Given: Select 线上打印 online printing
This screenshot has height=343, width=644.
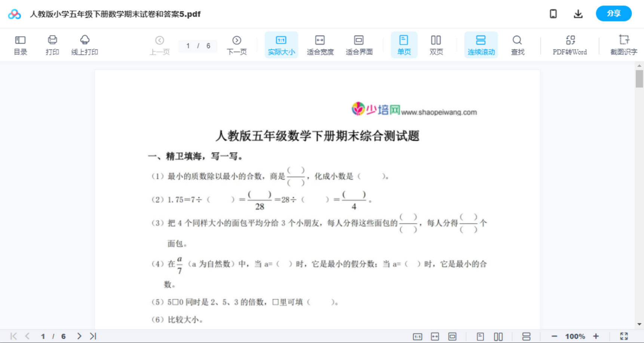Looking at the screenshot, I should (x=85, y=45).
